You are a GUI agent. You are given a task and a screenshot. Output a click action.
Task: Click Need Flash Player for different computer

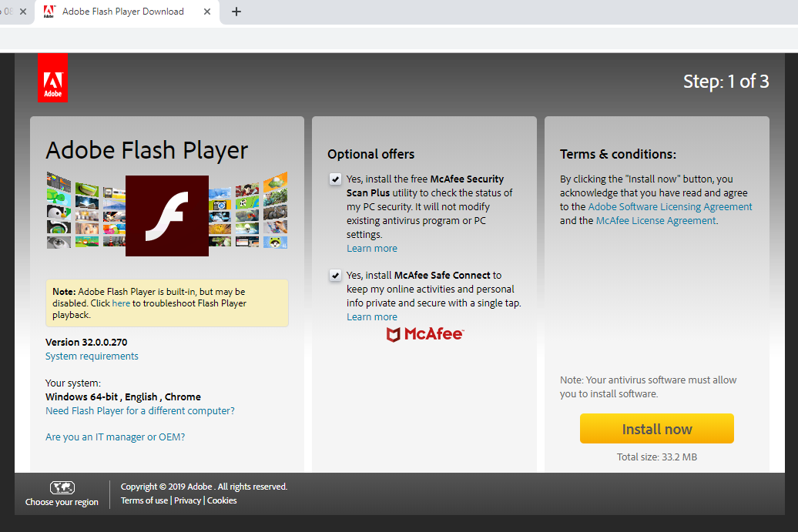point(140,410)
